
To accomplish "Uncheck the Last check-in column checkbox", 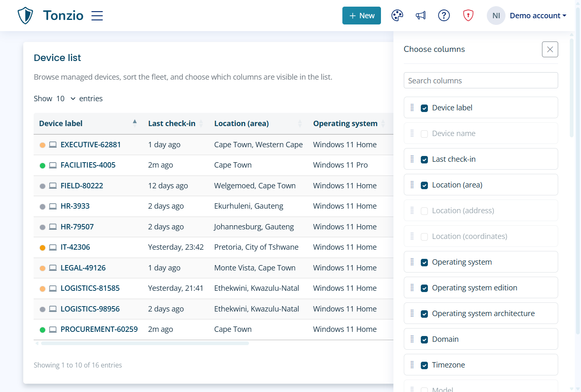I will 424,160.
